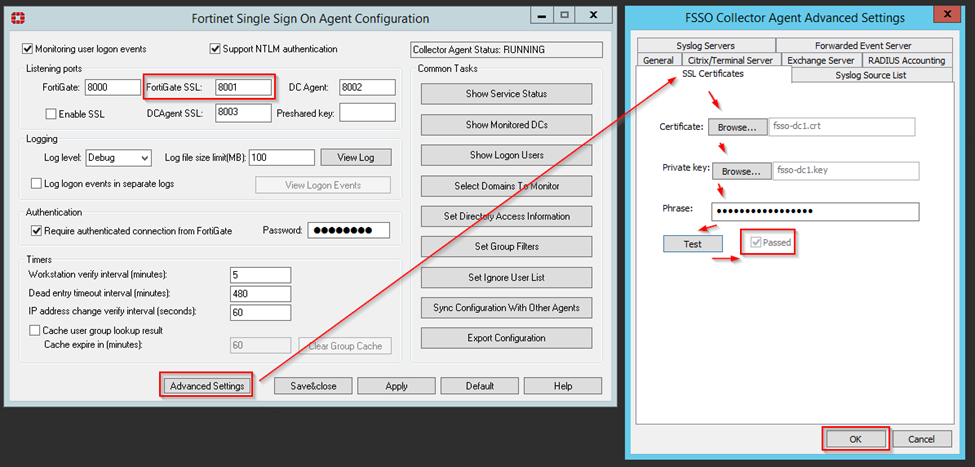The width and height of the screenshot is (975, 467).
Task: Toggle Support NTLM authentication checkbox
Action: pos(216,49)
